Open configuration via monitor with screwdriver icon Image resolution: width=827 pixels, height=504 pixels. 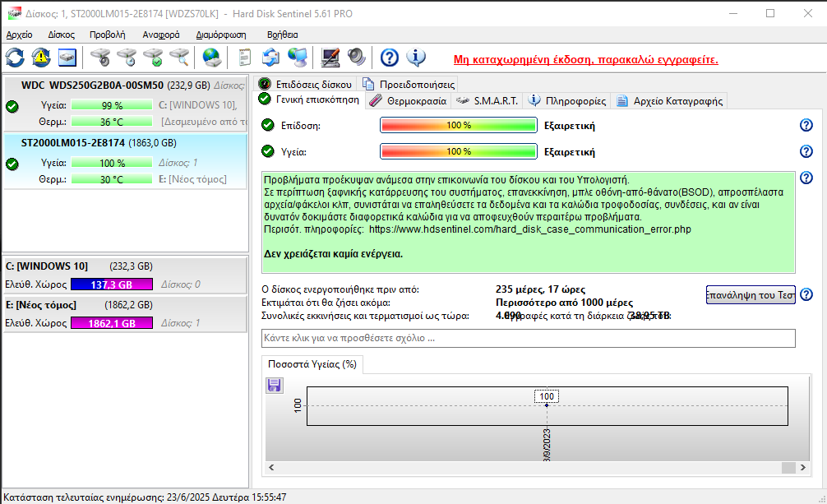pyautogui.click(x=330, y=58)
